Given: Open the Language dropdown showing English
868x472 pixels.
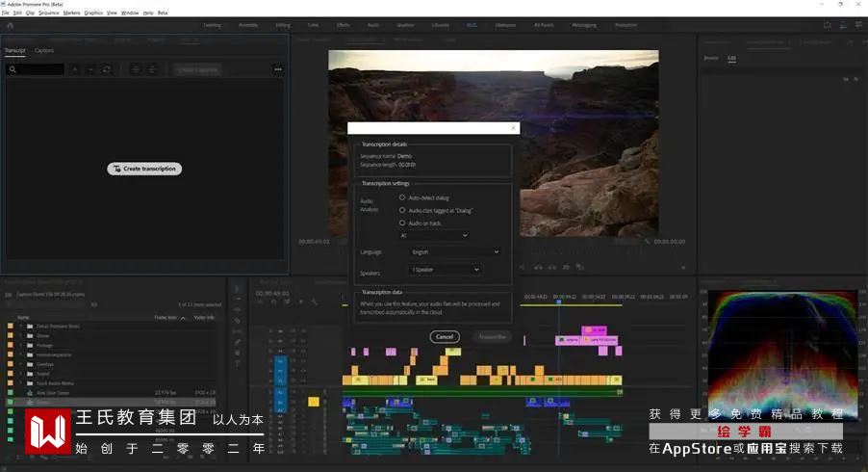Looking at the screenshot, I should point(455,252).
